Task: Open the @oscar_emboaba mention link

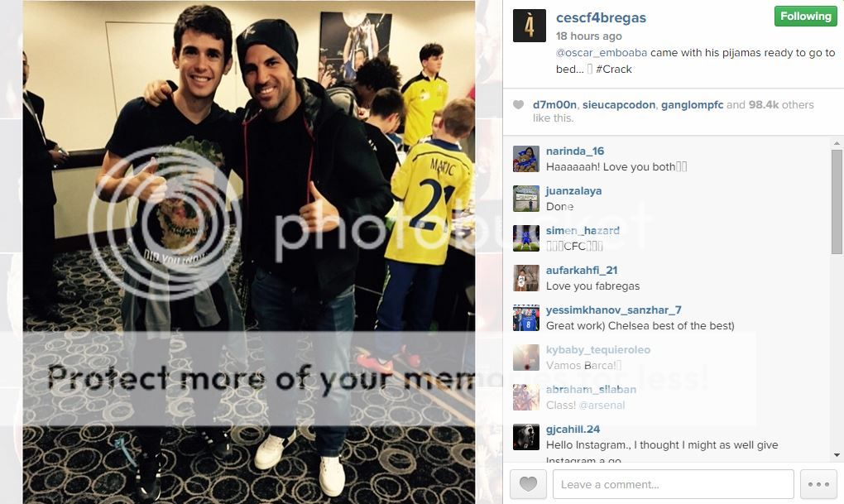Action: 602,53
